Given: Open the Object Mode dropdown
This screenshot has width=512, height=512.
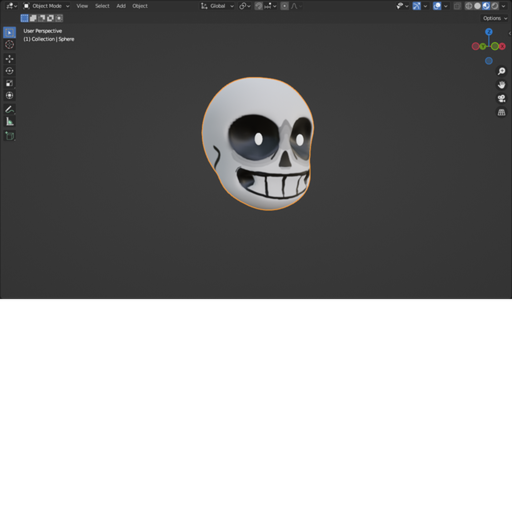Looking at the screenshot, I should pyautogui.click(x=46, y=6).
